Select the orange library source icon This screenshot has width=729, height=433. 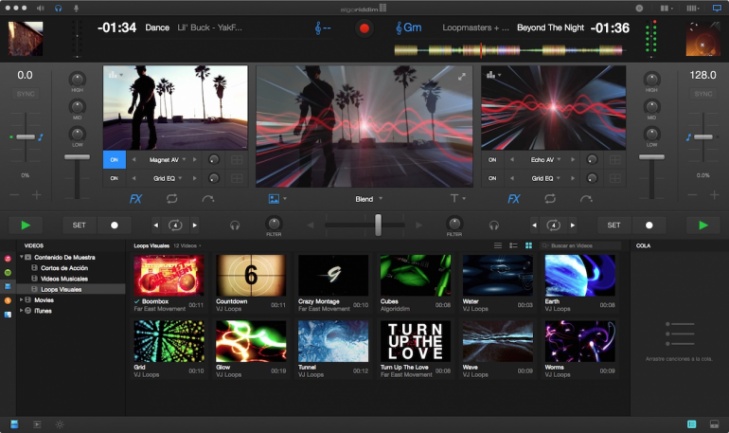tap(8, 301)
